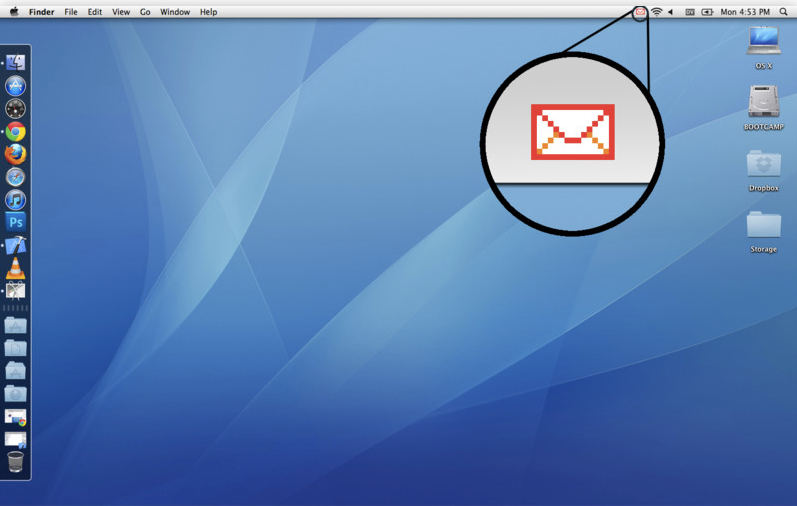This screenshot has height=506, width=797.
Task: Click the Gmail notifier icon in menu bar
Action: (x=640, y=12)
